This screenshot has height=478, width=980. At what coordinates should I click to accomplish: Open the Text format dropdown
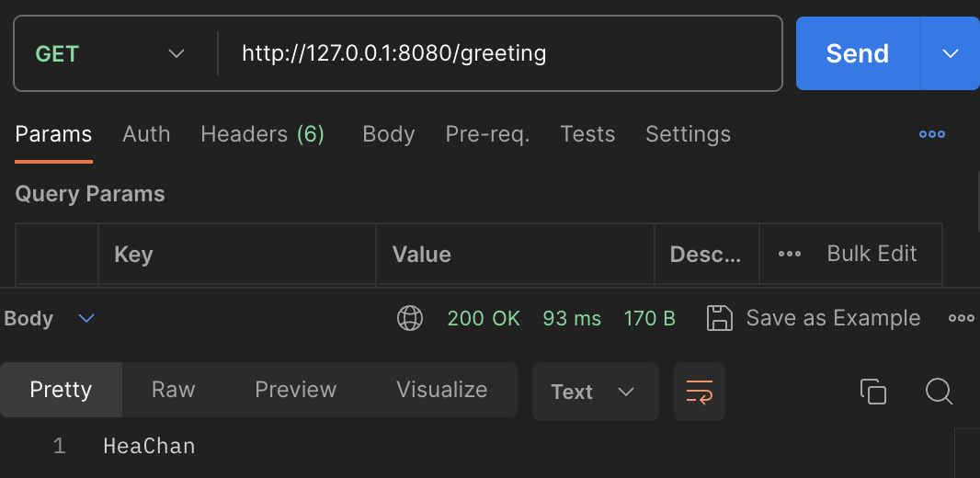click(x=594, y=392)
